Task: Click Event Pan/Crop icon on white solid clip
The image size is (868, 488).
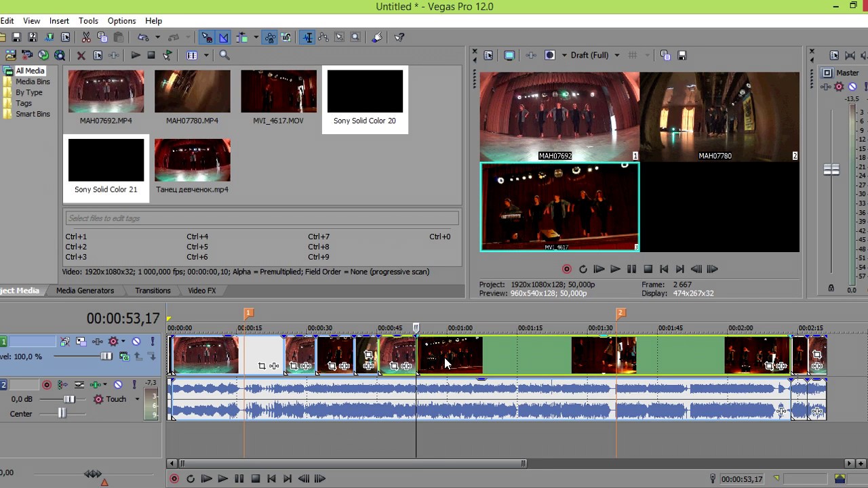Action: 262,366
